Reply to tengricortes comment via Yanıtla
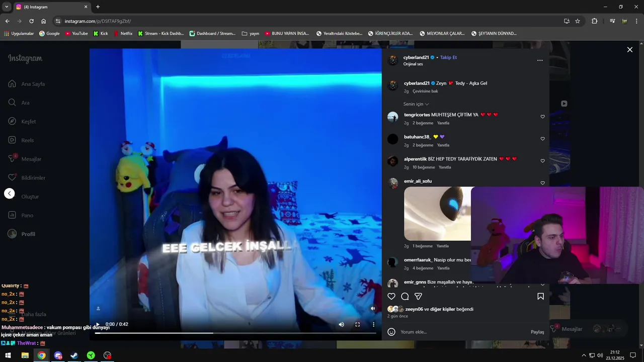 [443, 123]
